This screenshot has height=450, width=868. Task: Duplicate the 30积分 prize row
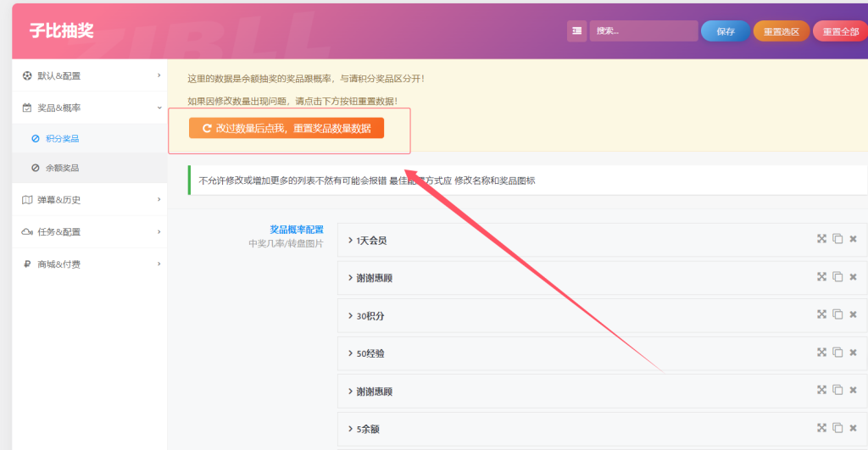[x=837, y=314]
